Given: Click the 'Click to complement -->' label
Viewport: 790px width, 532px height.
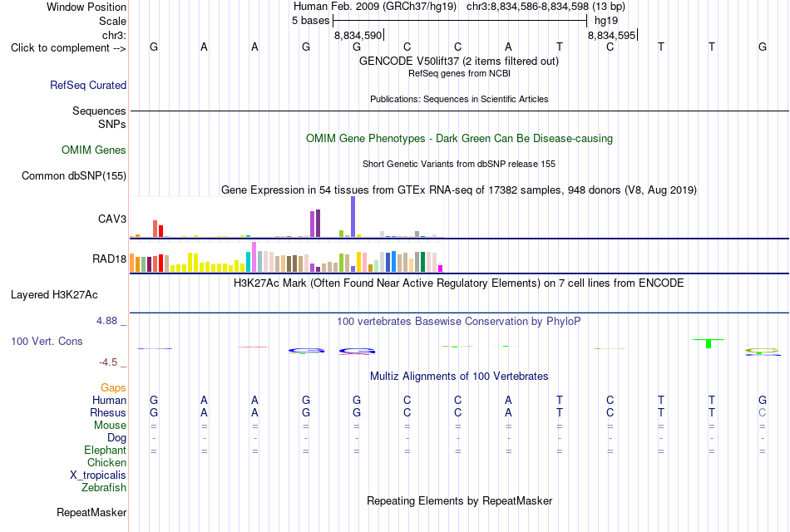Looking at the screenshot, I should [68, 48].
